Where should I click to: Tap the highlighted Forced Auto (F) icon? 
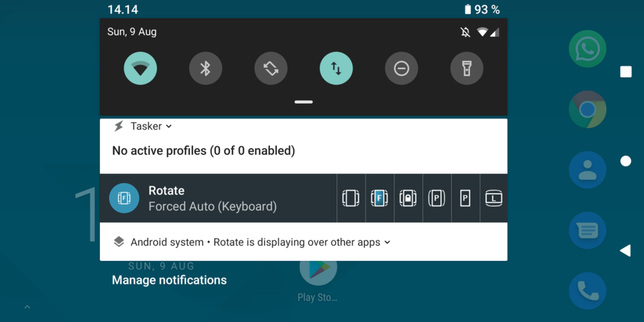pos(379,198)
